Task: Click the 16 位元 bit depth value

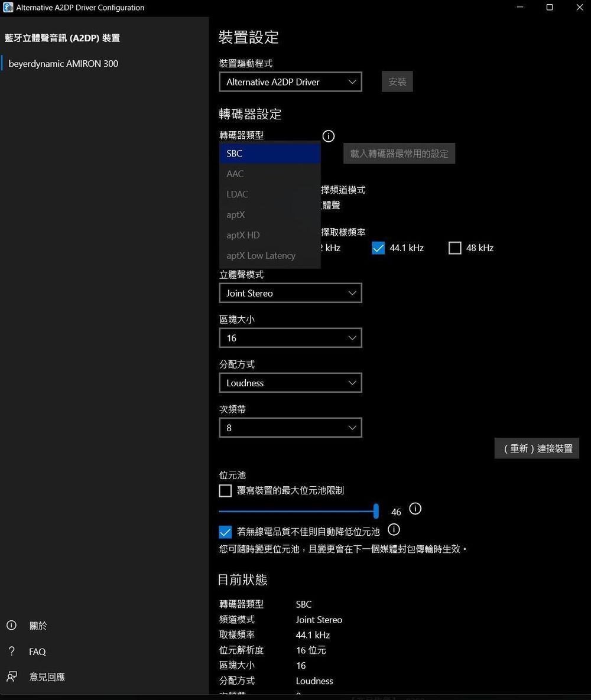Action: pos(311,650)
